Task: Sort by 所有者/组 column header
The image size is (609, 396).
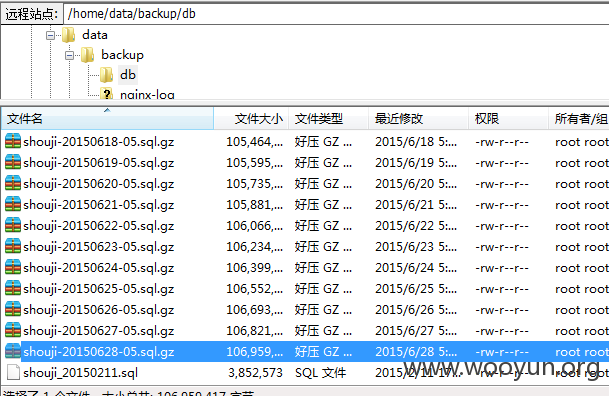Action: [579, 118]
